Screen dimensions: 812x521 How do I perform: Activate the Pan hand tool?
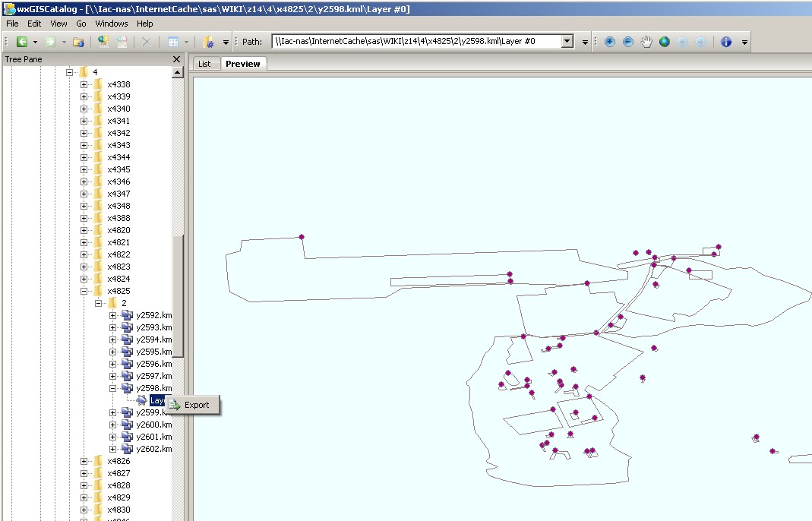(646, 42)
